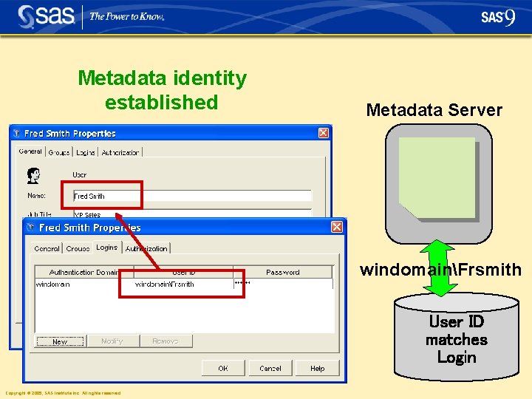
Task: Click the Name field containing Fred Smith
Action: tap(192, 196)
